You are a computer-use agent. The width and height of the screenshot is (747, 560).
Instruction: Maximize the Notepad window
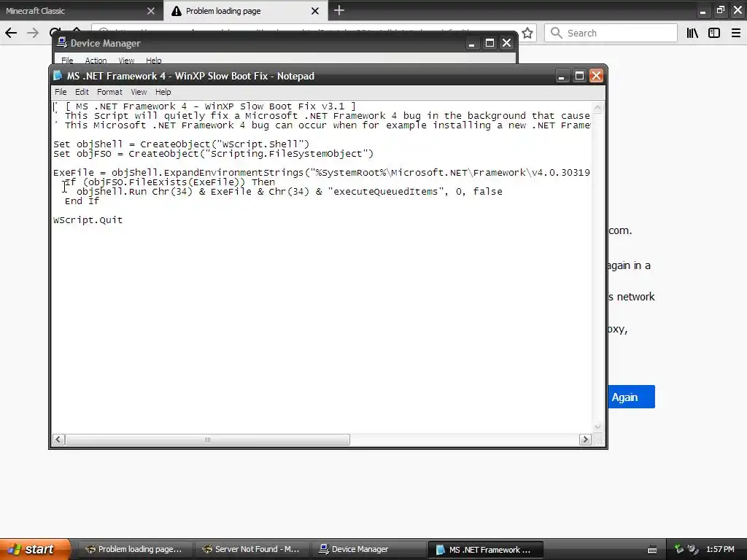pos(579,76)
